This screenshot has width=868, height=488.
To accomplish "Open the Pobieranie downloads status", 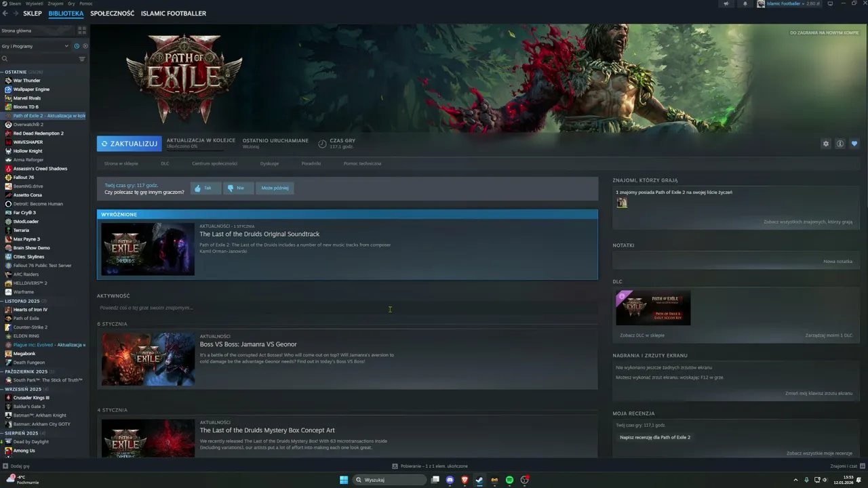I will [x=430, y=466].
